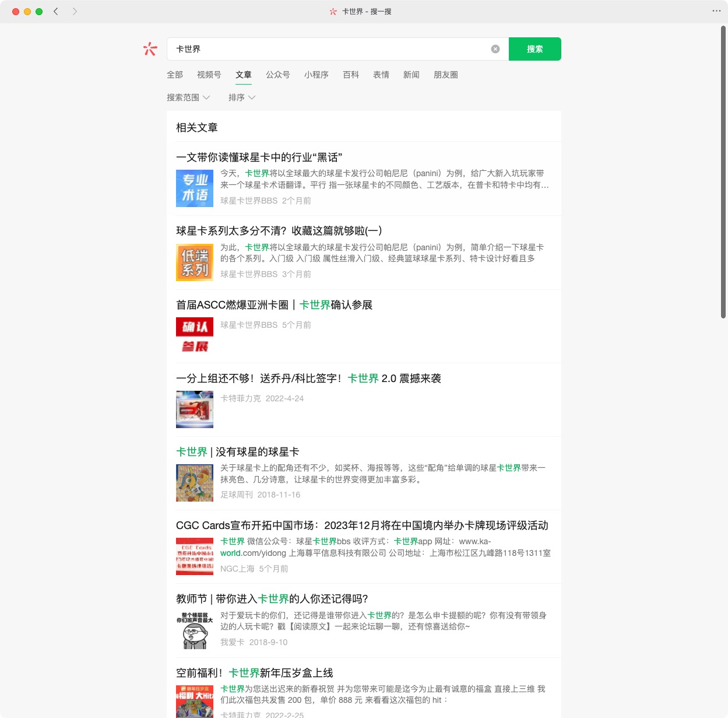
Task: Click the 确认参展 red thumbnail
Action: tap(195, 336)
